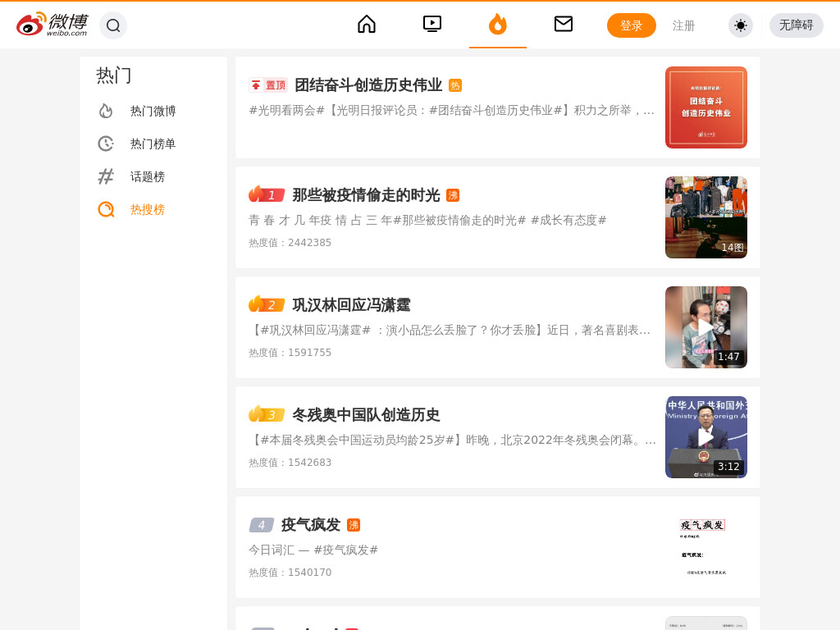Click text 热度值：1542683
This screenshot has height=630, width=840.
[290, 463]
